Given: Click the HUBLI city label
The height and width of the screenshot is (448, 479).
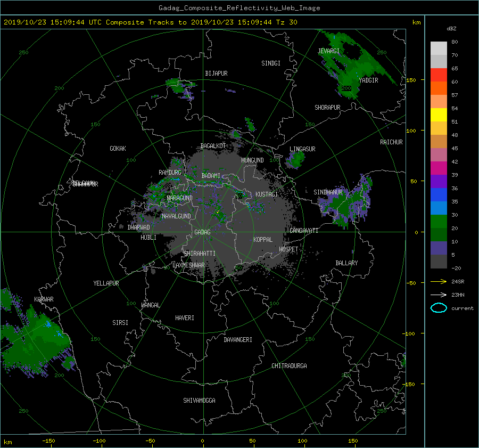Looking at the screenshot, I should [x=148, y=238].
